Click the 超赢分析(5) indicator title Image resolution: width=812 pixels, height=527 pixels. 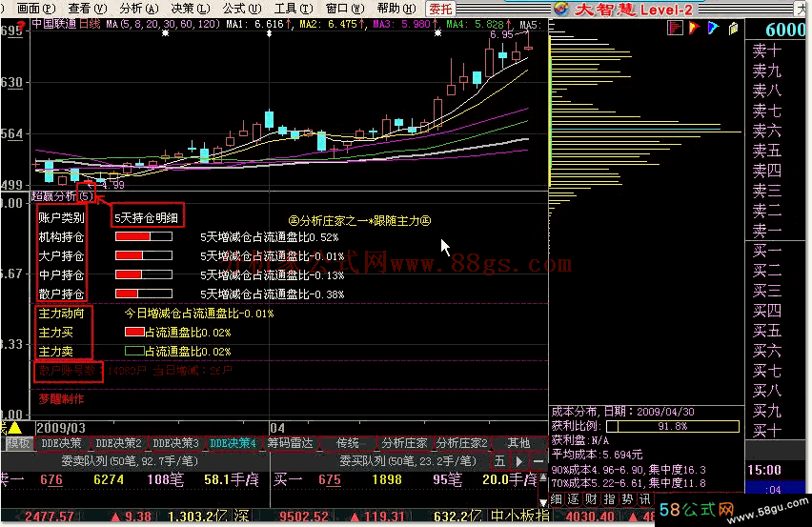(62, 196)
